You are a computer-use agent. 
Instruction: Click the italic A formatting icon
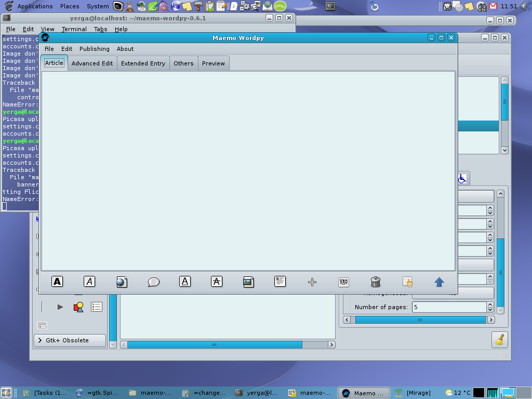(89, 282)
